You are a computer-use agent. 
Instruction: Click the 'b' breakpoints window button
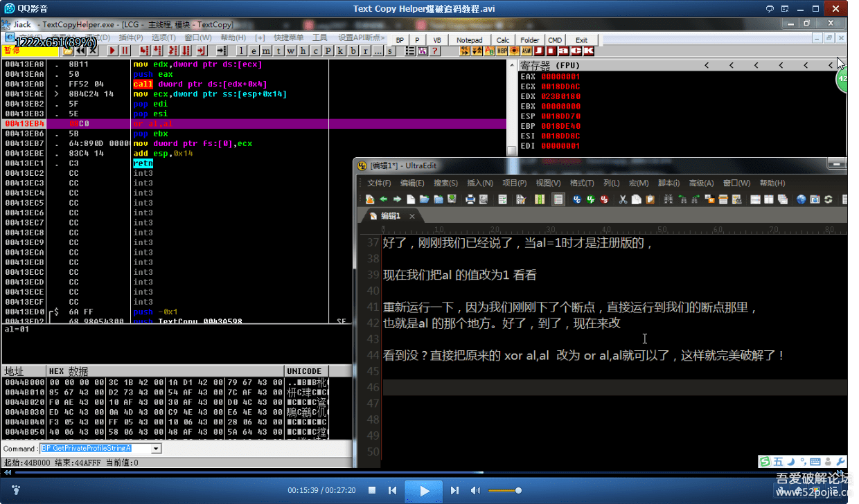tap(354, 51)
